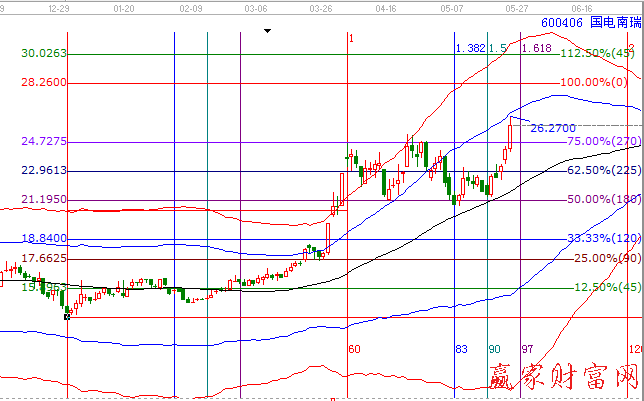Click the small black triangle marker at top
Image resolution: width=644 pixels, height=401 pixels.
coord(267,30)
